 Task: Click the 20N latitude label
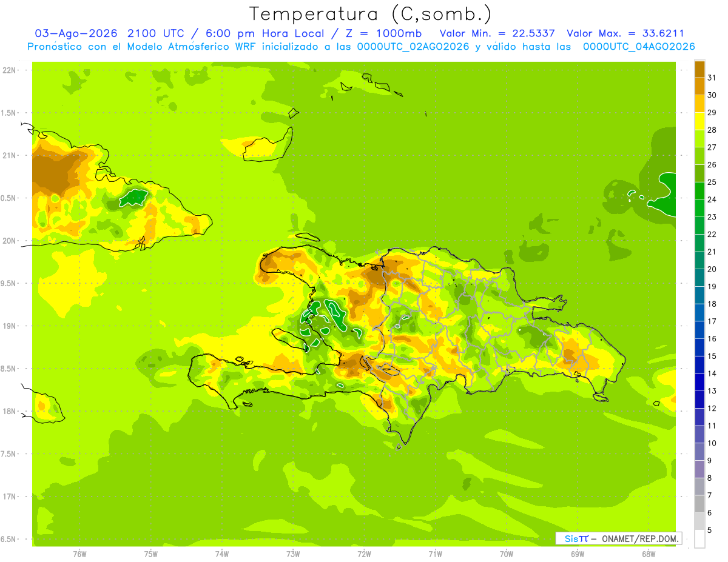coord(9,241)
